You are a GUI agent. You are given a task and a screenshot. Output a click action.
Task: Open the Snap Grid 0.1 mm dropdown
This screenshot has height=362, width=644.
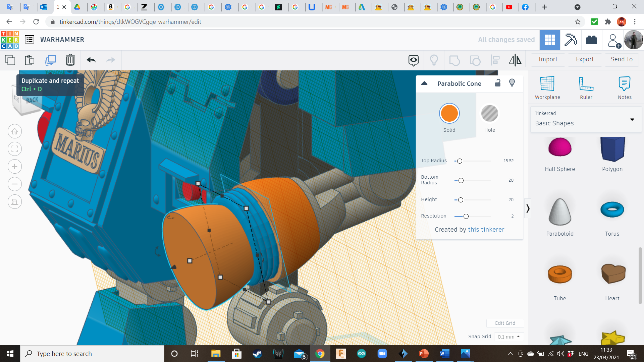point(509,337)
